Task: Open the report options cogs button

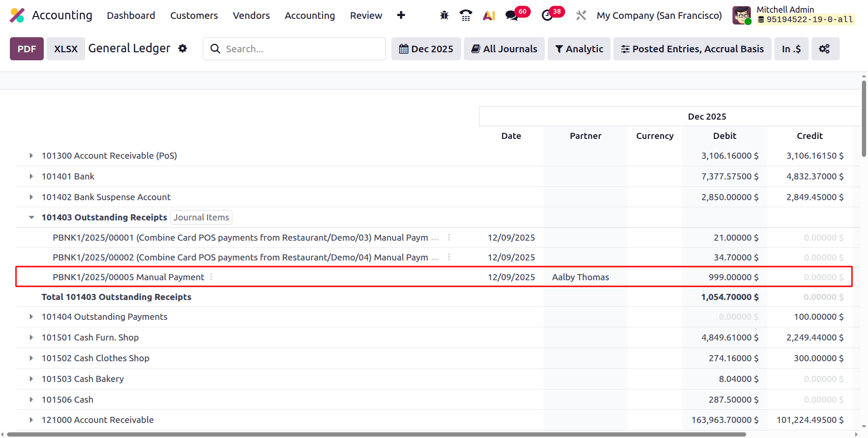Action: (x=825, y=49)
